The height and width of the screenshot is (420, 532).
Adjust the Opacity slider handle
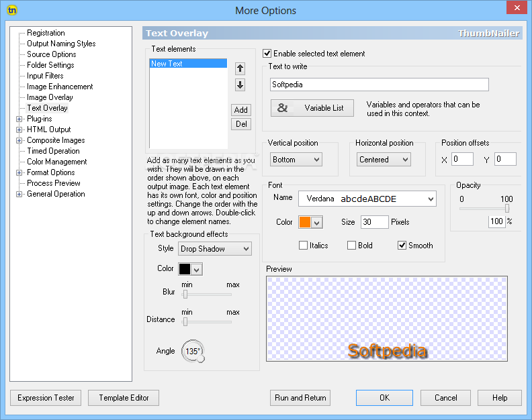tap(507, 208)
